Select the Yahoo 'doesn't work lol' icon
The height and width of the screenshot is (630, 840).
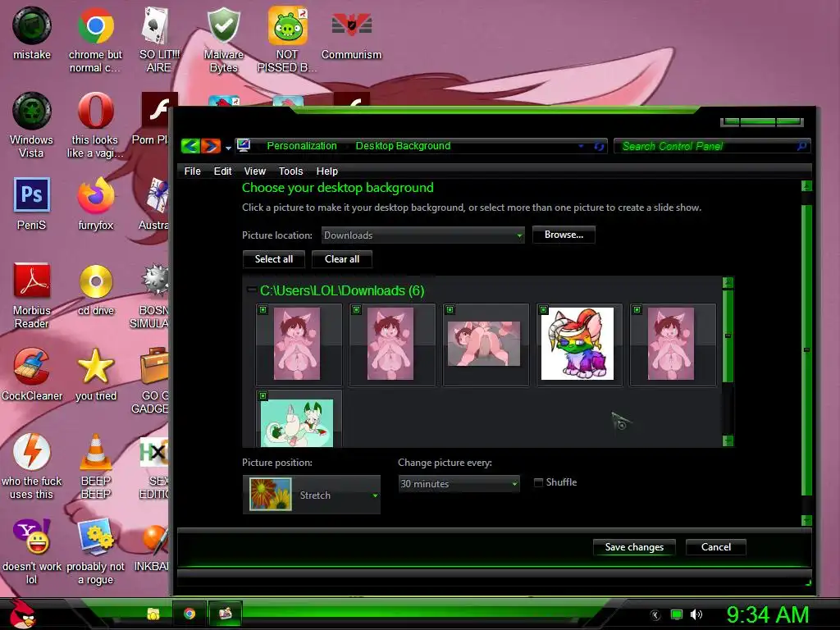[x=32, y=551]
